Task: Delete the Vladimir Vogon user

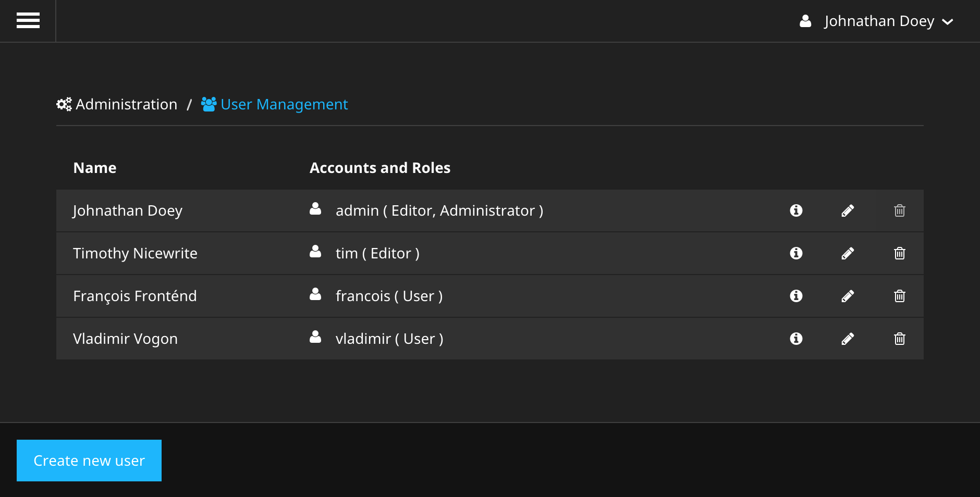Action: pyautogui.click(x=900, y=339)
